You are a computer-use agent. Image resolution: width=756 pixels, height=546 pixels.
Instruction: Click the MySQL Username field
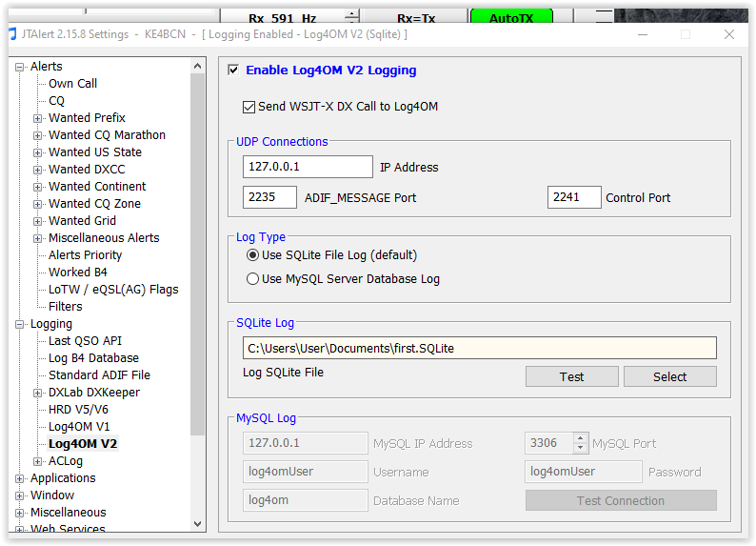(x=306, y=472)
